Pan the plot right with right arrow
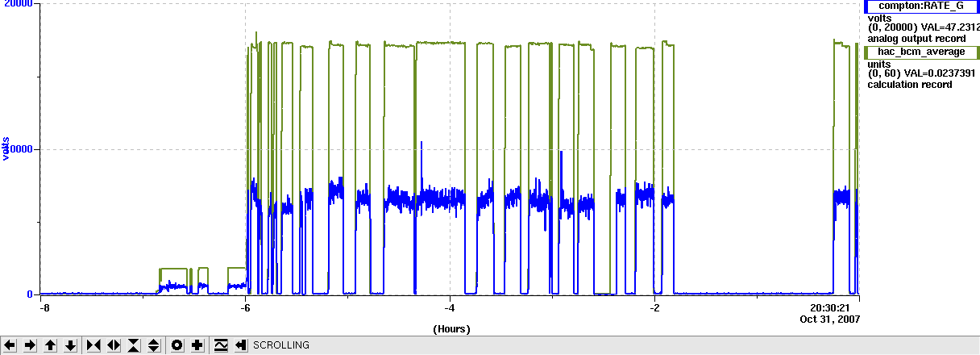 click(x=31, y=345)
